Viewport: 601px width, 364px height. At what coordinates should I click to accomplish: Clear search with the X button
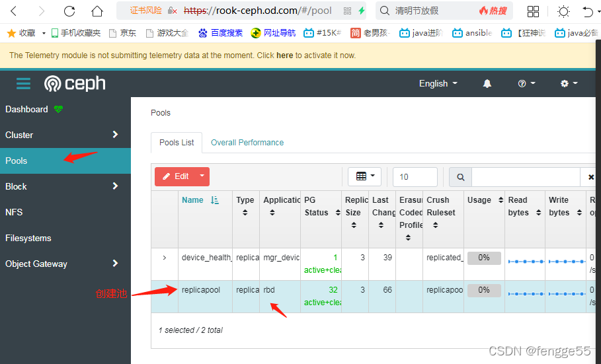[x=590, y=177]
